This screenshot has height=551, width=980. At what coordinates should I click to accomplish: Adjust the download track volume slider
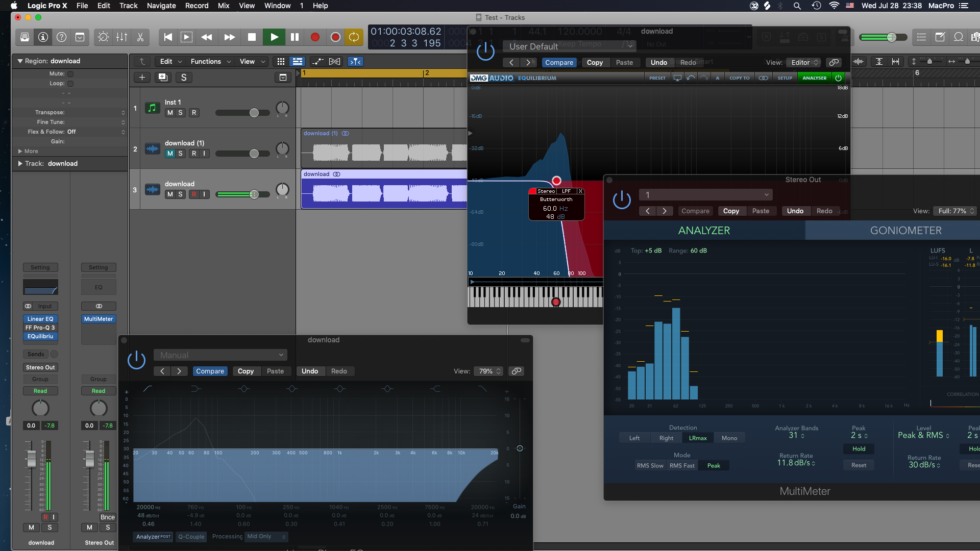coord(254,194)
